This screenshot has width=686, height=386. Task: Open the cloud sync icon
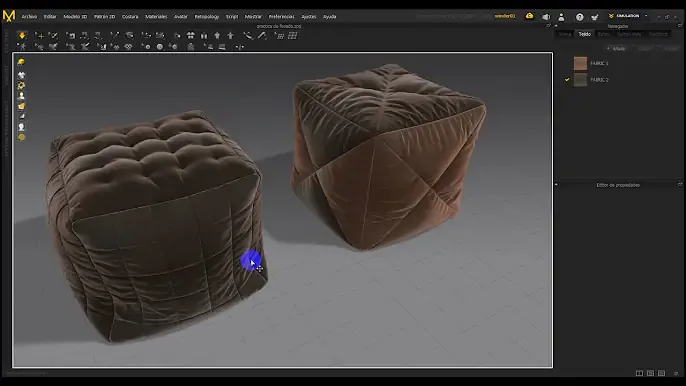tap(529, 16)
